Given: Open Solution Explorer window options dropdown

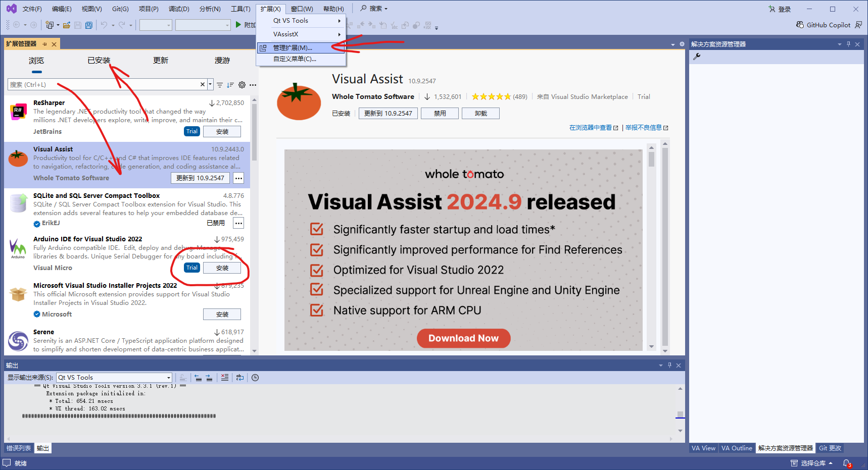Looking at the screenshot, I should (840, 44).
